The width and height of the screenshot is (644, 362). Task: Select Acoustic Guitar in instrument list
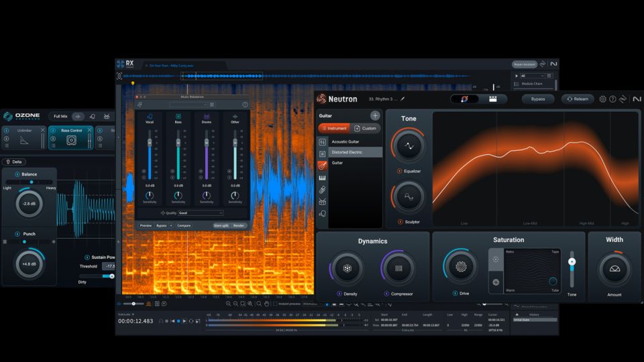click(x=356, y=141)
